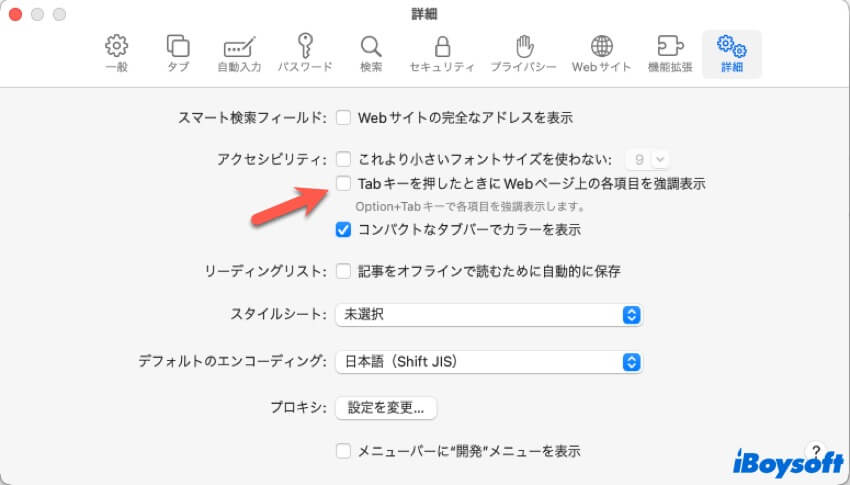Click the スマート検索フィールド label

(x=252, y=118)
